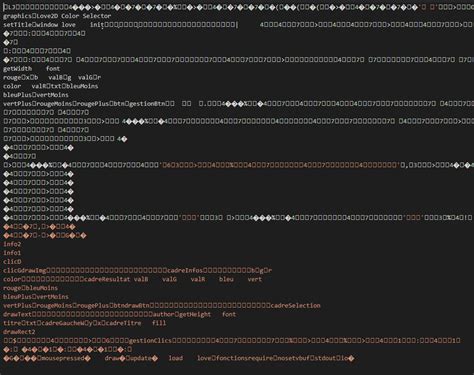Click the word "author"
Screen dimensions: 474x375
tap(163, 314)
